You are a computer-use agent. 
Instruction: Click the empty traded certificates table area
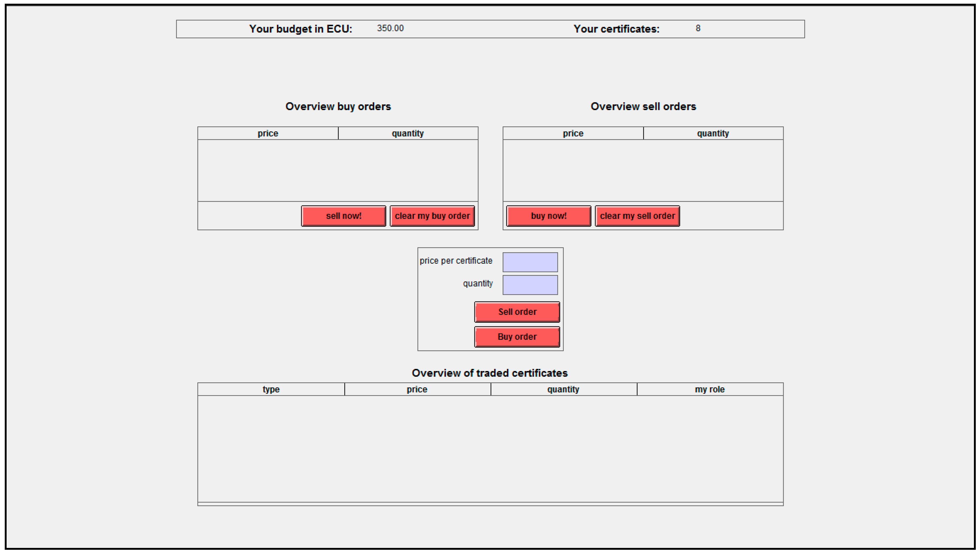pyautogui.click(x=490, y=448)
